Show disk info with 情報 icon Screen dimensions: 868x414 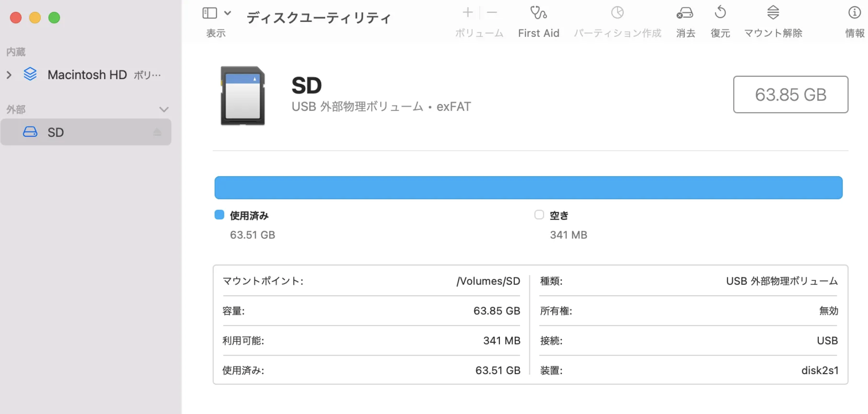854,12
